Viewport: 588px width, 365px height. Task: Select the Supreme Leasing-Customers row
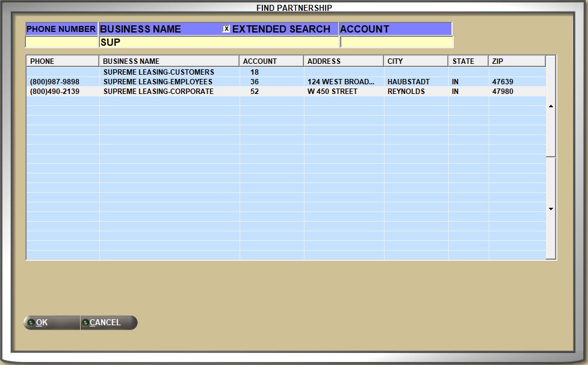[x=158, y=72]
